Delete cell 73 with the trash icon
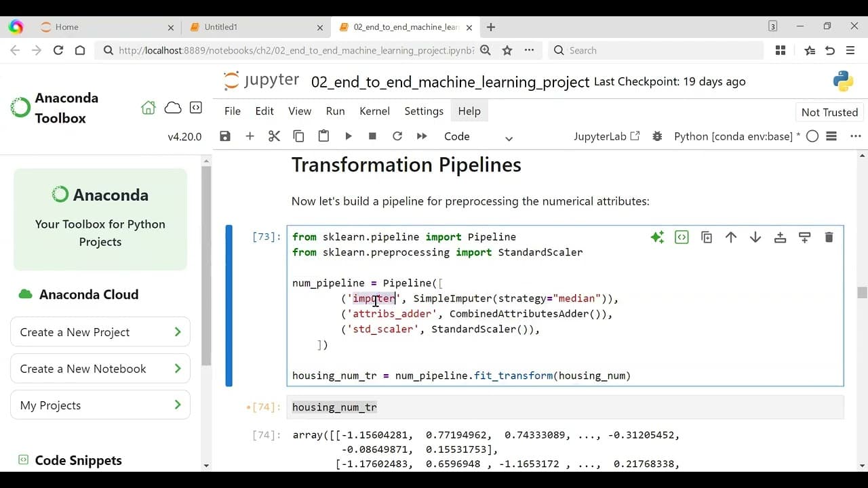The width and height of the screenshot is (868, 488). click(x=829, y=237)
